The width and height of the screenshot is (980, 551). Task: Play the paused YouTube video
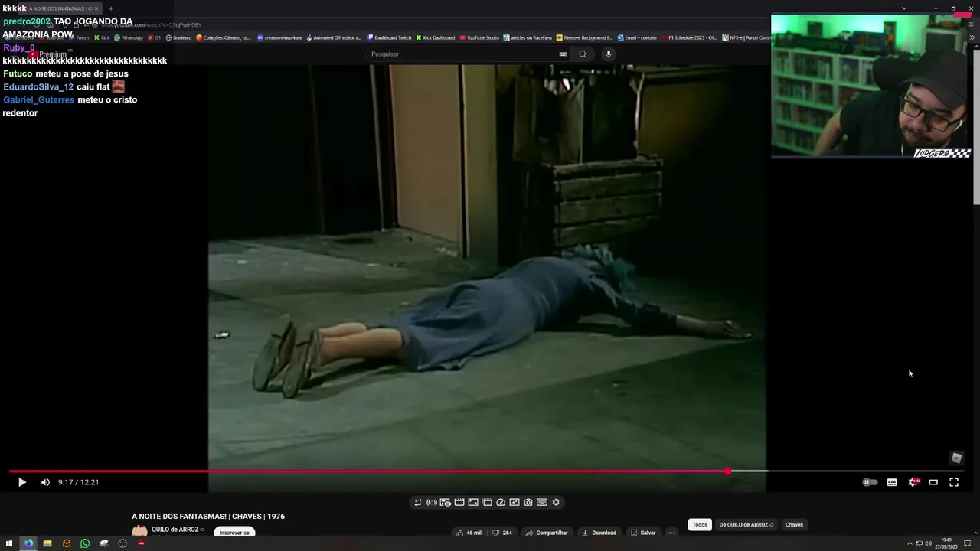pos(21,482)
